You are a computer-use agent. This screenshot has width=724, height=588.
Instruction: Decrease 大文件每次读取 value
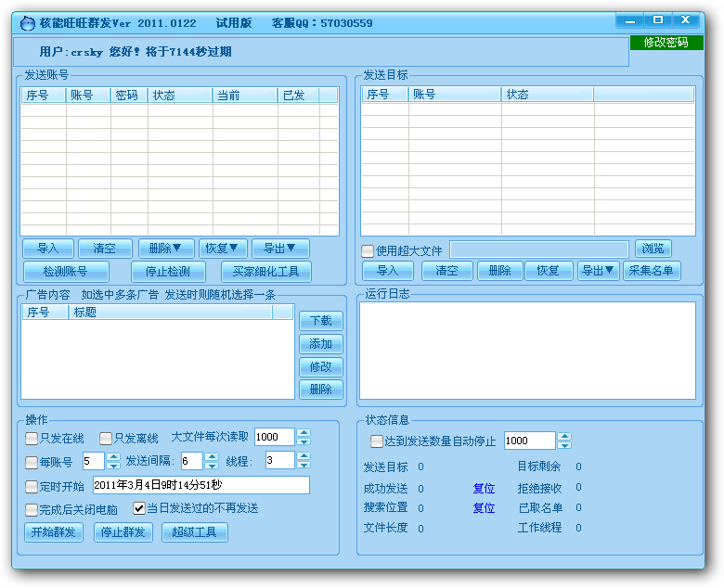[x=304, y=441]
